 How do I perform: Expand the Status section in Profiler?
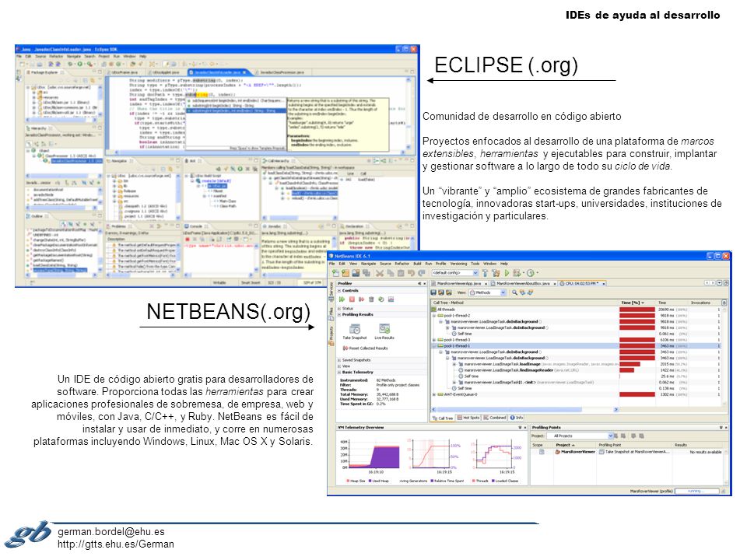click(x=339, y=309)
